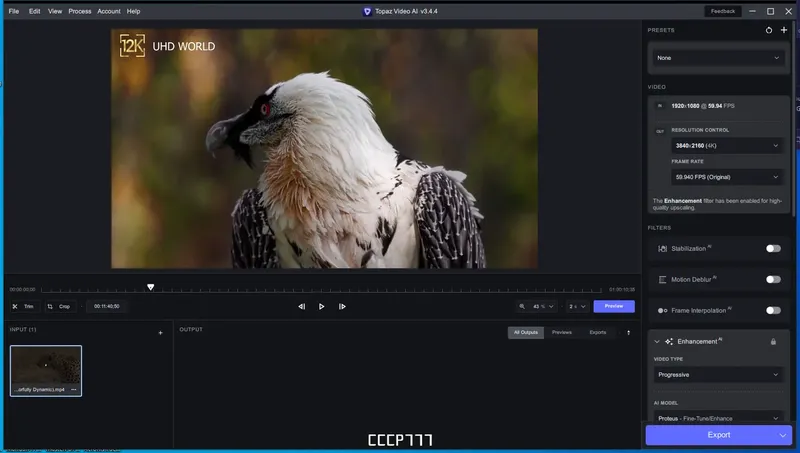Open the 2 s preview duration dropdown
Image resolution: width=800 pixels, height=453 pixels.
point(577,306)
